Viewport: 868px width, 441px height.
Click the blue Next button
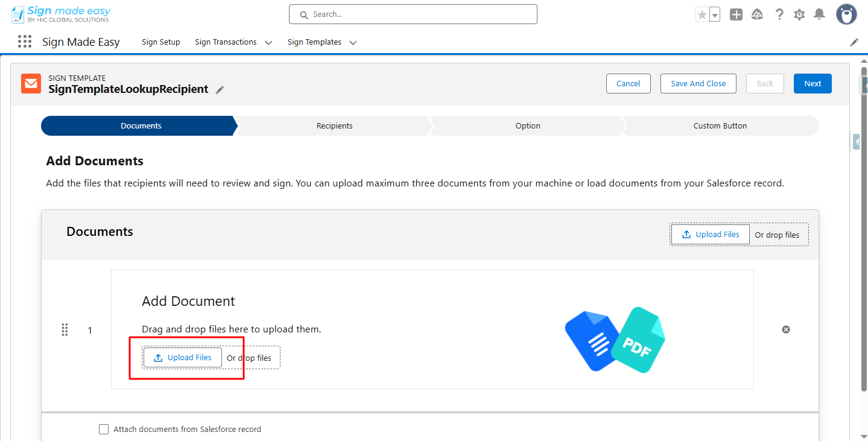pyautogui.click(x=812, y=84)
